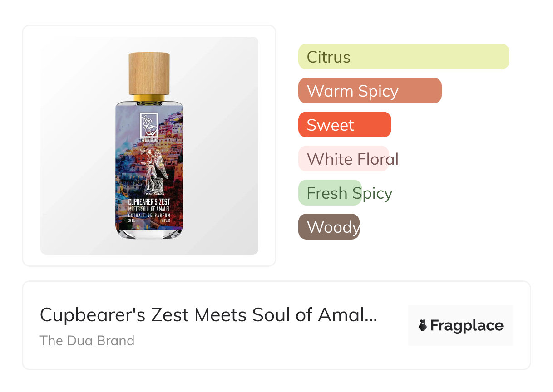This screenshot has height=392, width=553.
Task: Click "CUPBEARER'S ZEST" text on bottle label
Action: [x=149, y=201]
